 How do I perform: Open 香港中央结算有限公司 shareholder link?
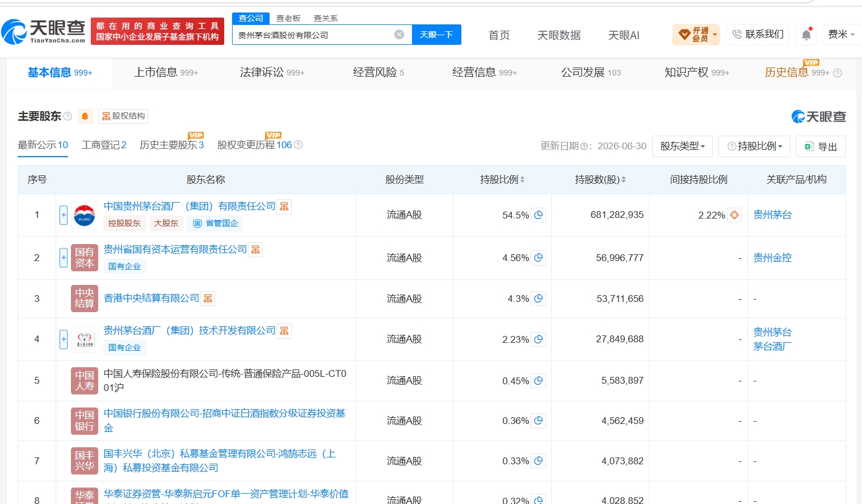click(152, 299)
